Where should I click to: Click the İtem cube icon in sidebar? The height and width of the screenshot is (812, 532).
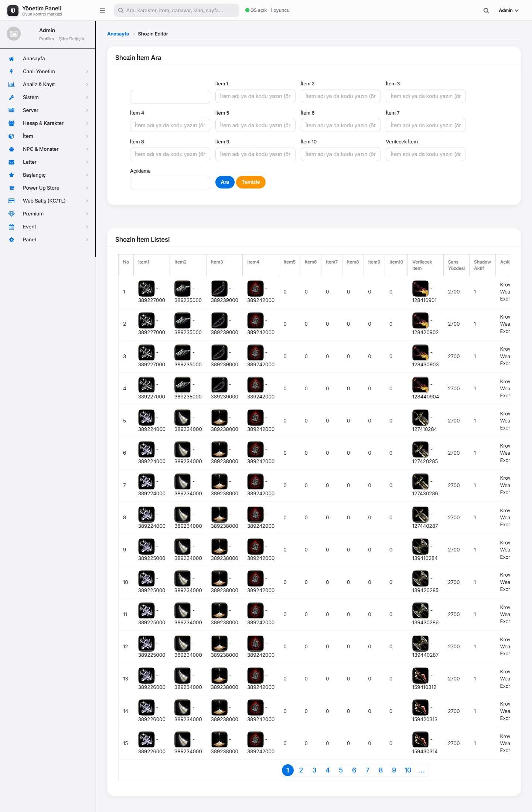coord(11,136)
